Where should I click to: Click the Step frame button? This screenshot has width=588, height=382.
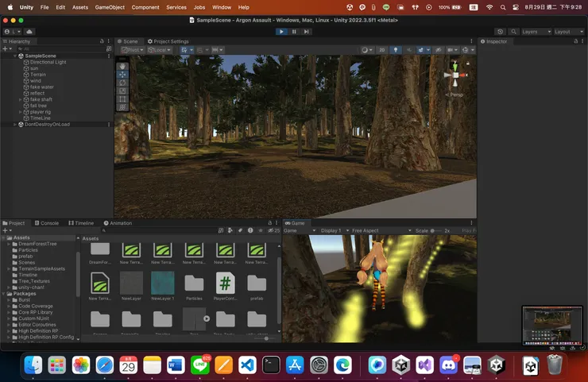[x=307, y=32]
